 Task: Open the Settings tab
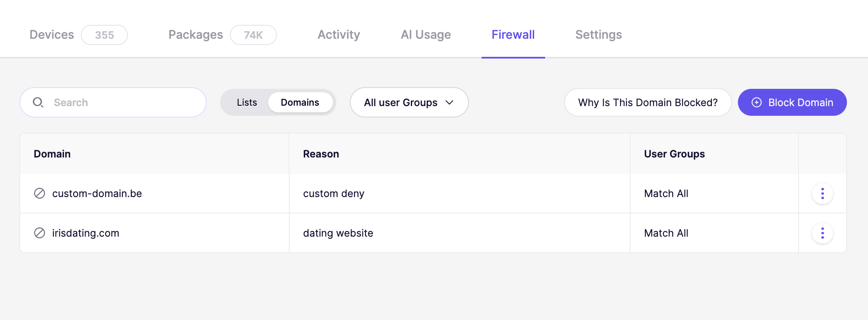[x=599, y=35]
